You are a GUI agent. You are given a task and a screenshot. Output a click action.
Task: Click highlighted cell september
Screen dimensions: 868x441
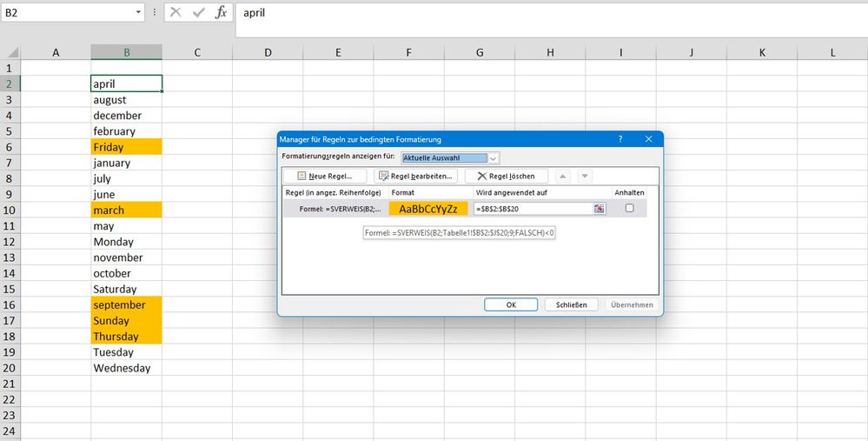[x=127, y=304]
